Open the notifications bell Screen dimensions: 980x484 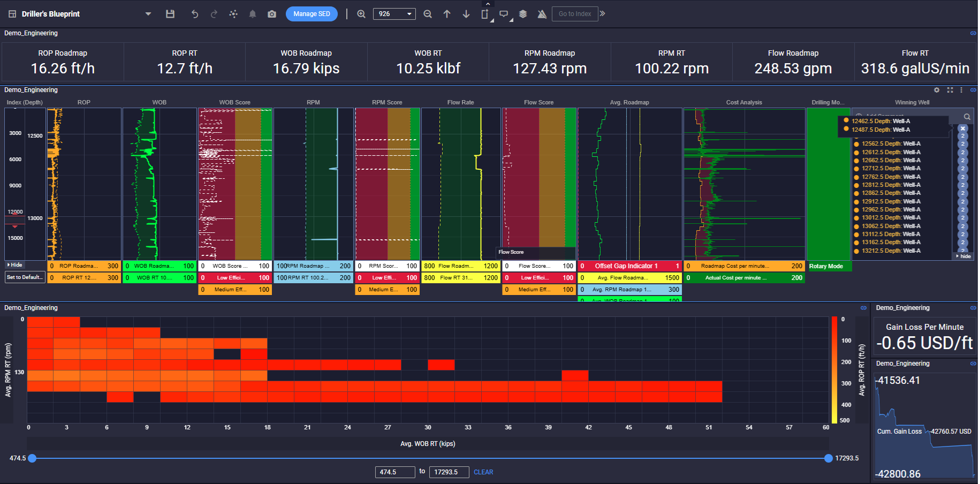point(253,14)
